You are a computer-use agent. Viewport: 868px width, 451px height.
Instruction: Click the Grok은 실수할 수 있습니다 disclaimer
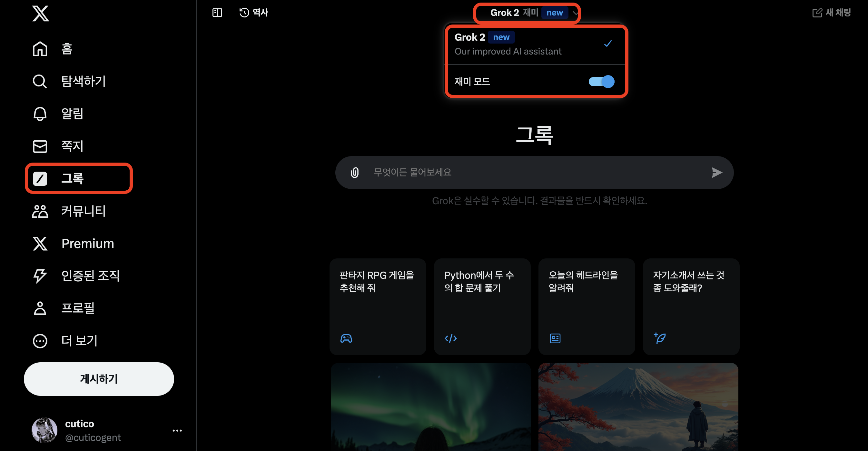coord(539,201)
